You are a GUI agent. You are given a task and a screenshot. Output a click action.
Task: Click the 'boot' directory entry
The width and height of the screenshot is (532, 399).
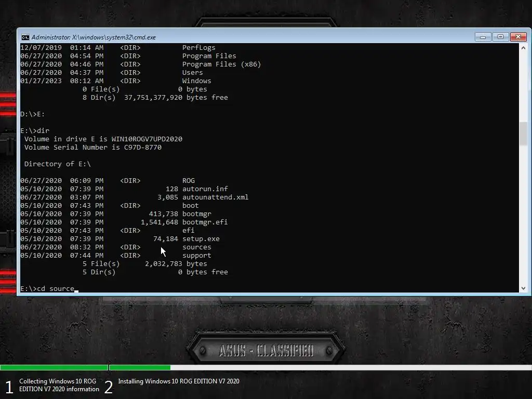click(x=190, y=205)
